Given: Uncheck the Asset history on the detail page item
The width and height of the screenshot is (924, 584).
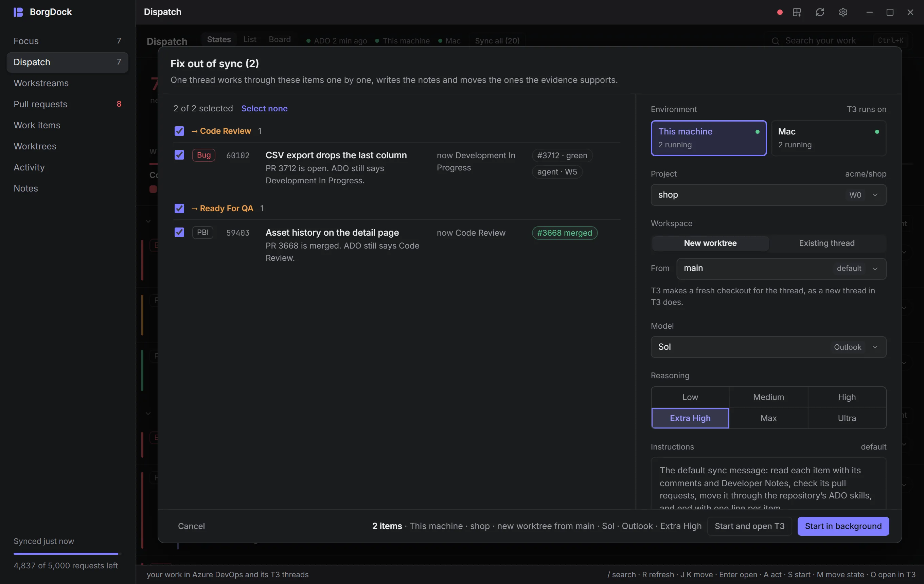Looking at the screenshot, I should click(x=179, y=232).
